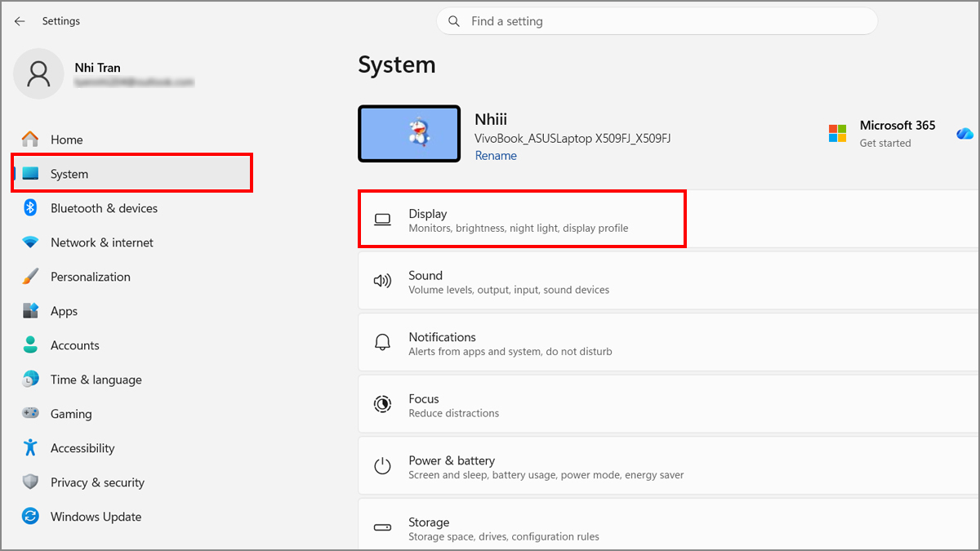Viewport: 980px width, 551px height.
Task: Click the System monitor icon in sidebar
Action: pos(30,174)
